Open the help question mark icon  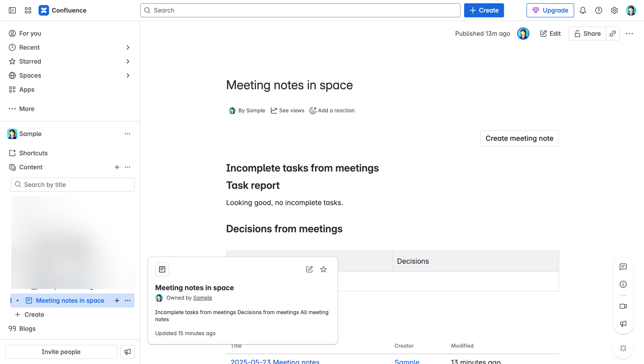point(598,10)
